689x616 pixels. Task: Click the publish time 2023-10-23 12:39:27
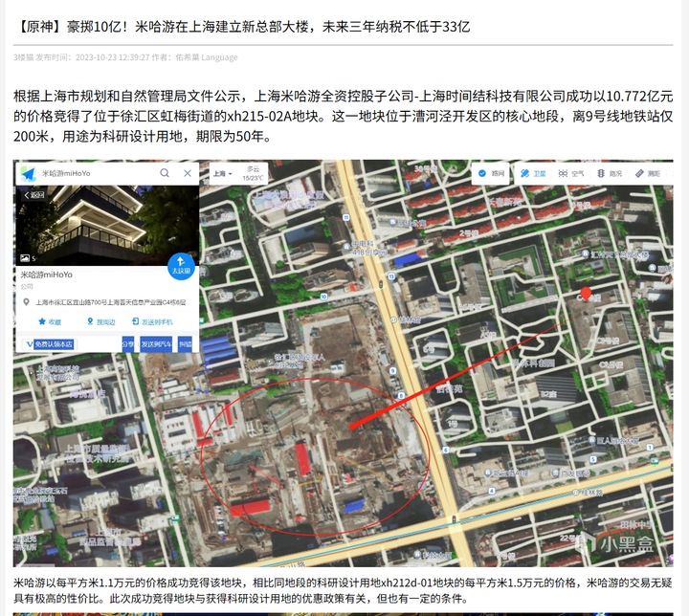pyautogui.click(x=113, y=57)
